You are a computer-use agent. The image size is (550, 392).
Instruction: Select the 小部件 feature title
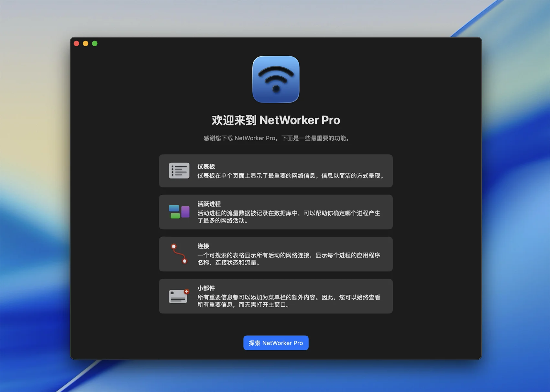[206, 288]
